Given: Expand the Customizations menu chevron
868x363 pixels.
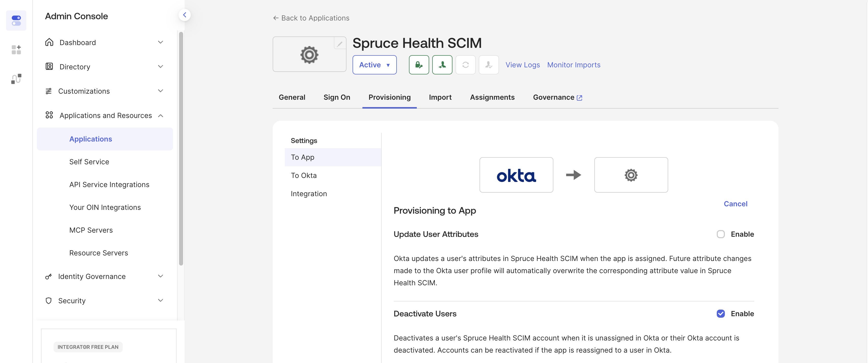Looking at the screenshot, I should tap(160, 91).
